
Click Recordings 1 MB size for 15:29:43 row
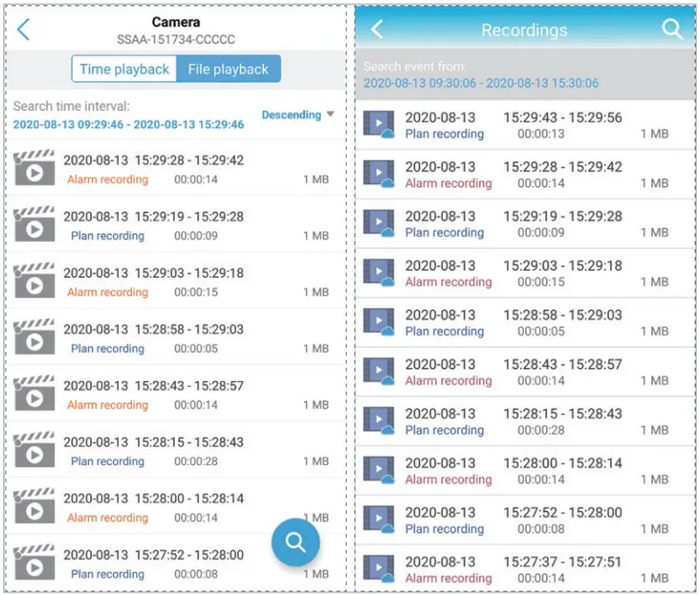655,134
